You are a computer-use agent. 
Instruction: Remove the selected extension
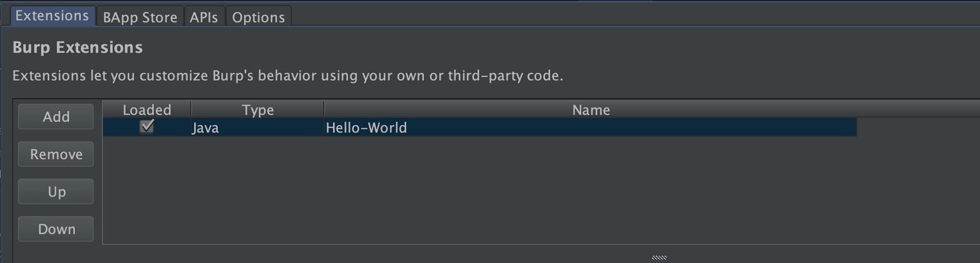56,155
